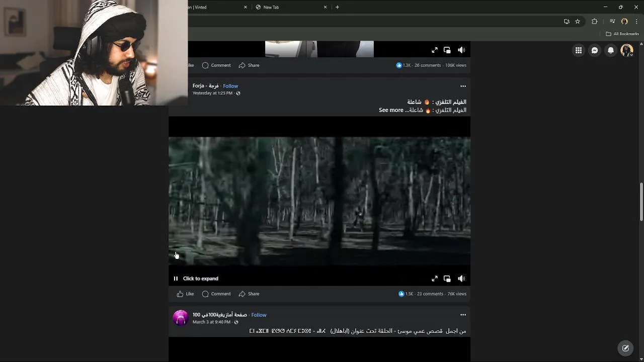This screenshot has width=644, height=362.
Task: Share the top post
Action: [x=249, y=65]
